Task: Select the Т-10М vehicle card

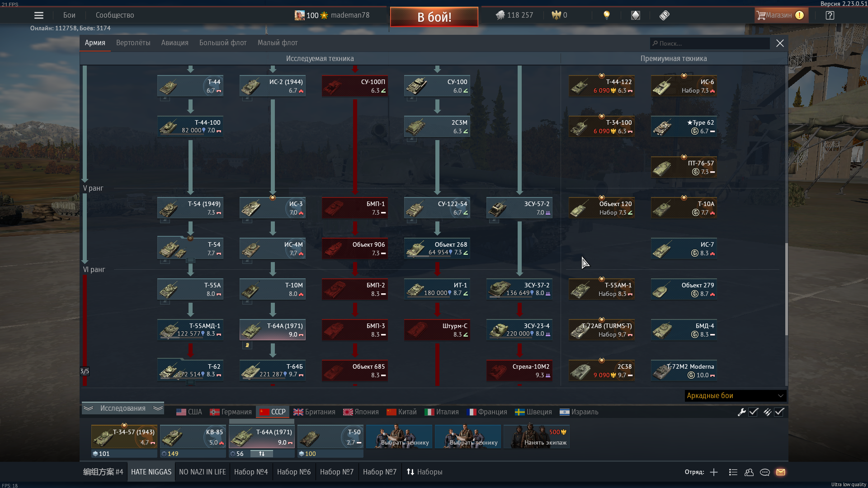Action: coord(273,289)
